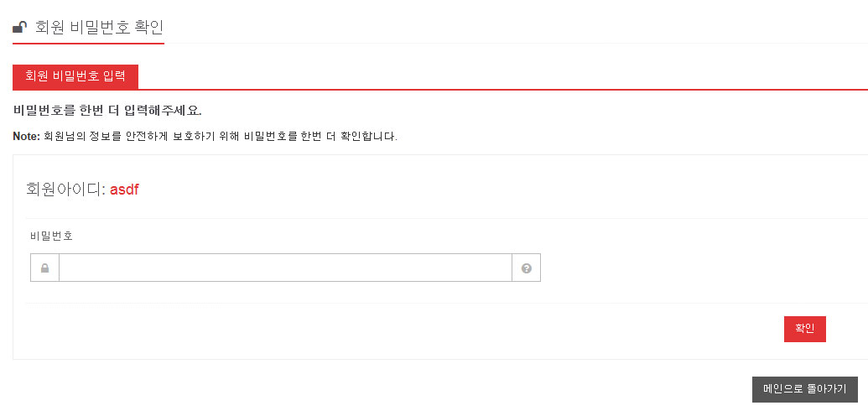The image size is (868, 416).
Task: Select the 회원 비밀번호 입력 tab
Action: 75,76
